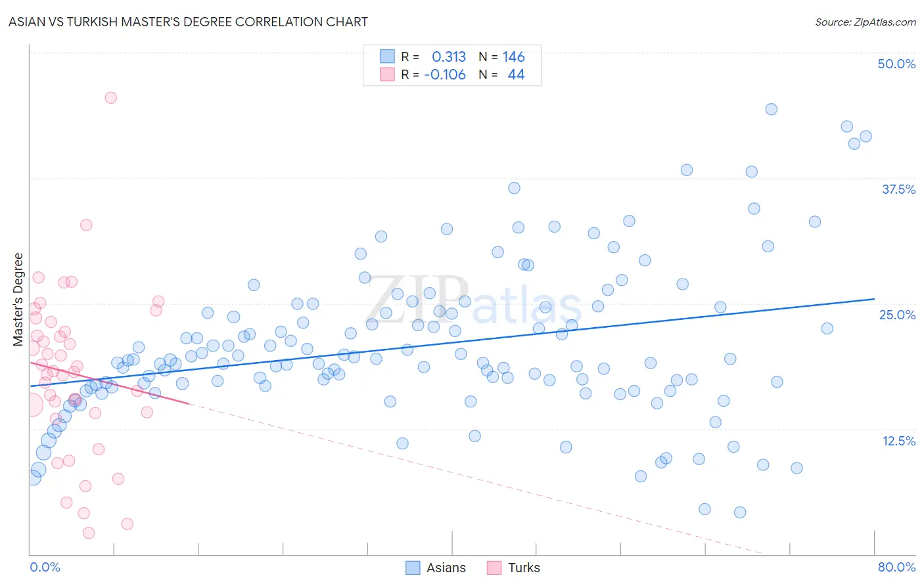The height and width of the screenshot is (586, 924).
Task: Click the R value -0.106 in legend
Action: pyautogui.click(x=445, y=74)
